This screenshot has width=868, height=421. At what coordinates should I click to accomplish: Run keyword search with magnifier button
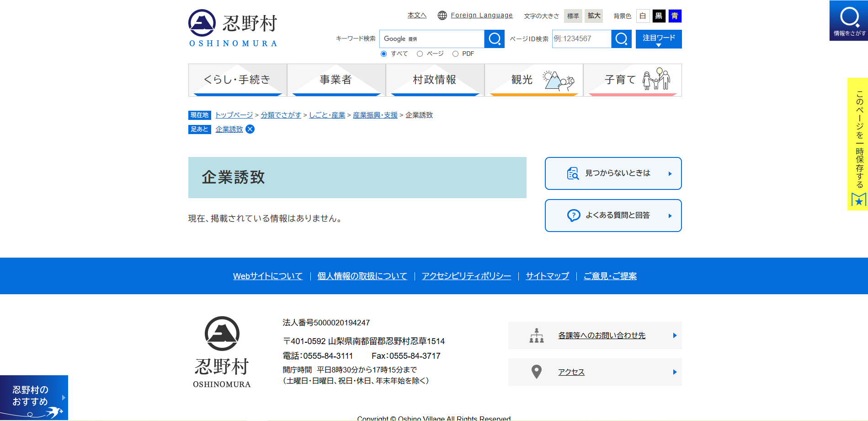click(495, 39)
